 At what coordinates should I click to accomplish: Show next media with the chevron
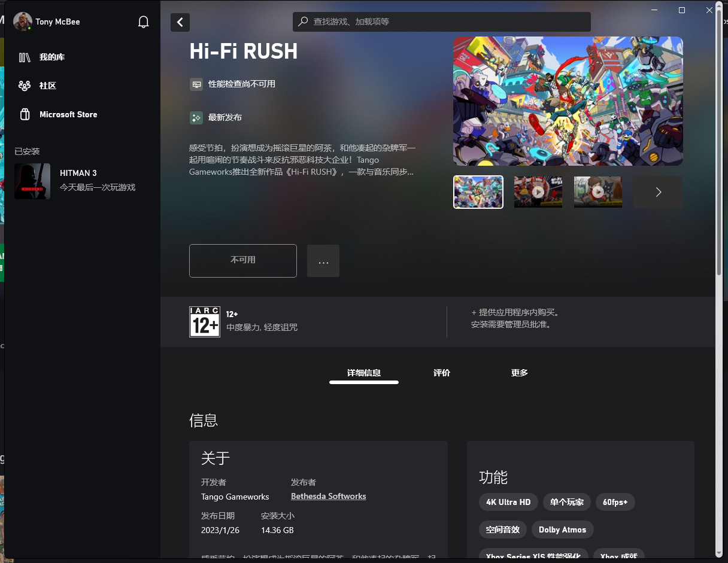[x=658, y=192]
